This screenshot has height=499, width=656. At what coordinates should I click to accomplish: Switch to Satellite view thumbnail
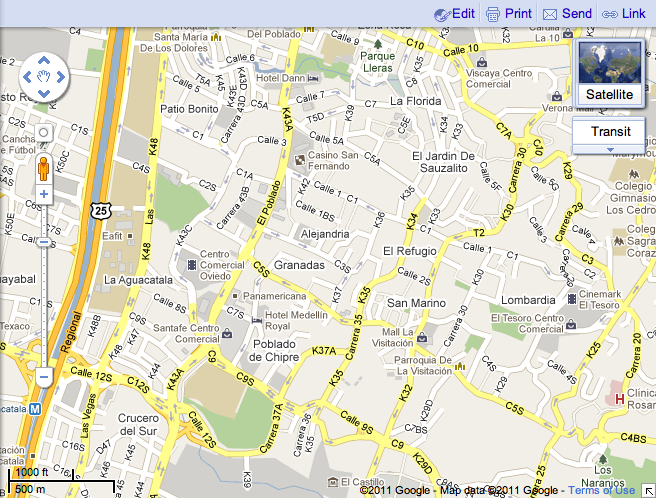pyautogui.click(x=610, y=73)
